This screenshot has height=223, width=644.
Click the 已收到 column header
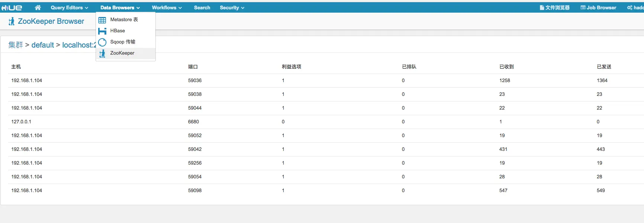(506, 67)
